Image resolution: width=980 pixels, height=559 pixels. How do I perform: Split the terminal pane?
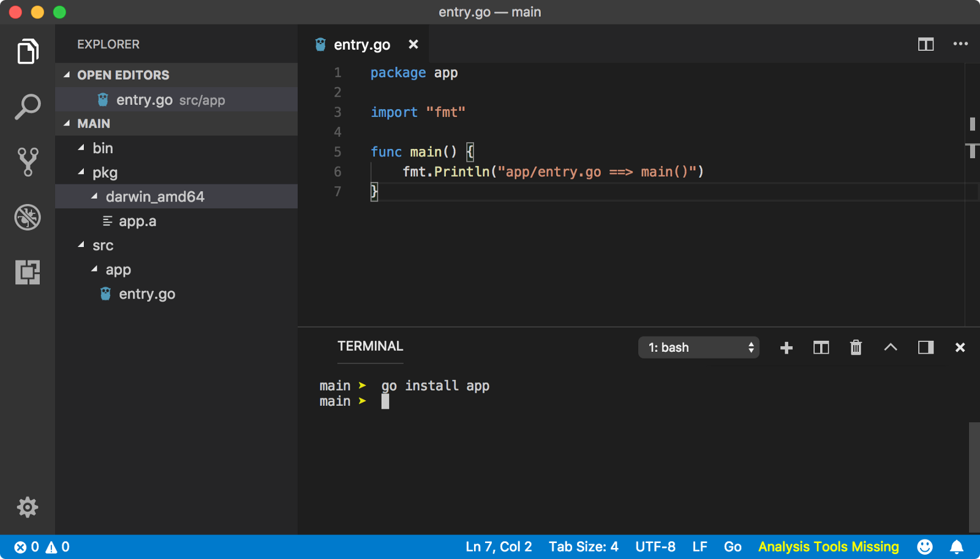821,348
